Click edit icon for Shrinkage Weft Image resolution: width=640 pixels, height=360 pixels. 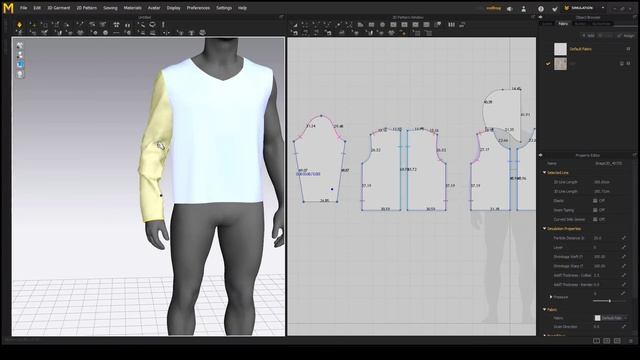[624, 257]
